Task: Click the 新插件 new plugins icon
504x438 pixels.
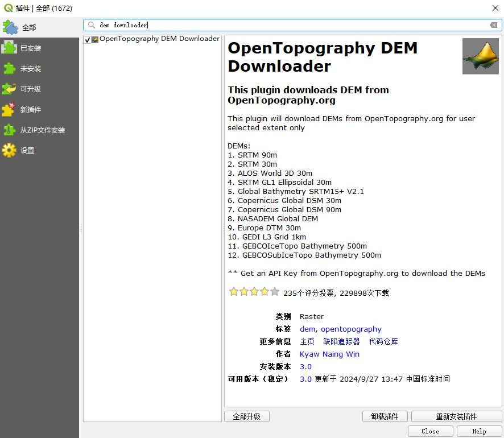Action: tap(9, 110)
